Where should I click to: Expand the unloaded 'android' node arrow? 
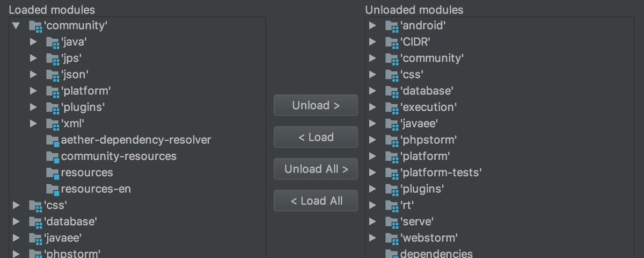pyautogui.click(x=373, y=25)
